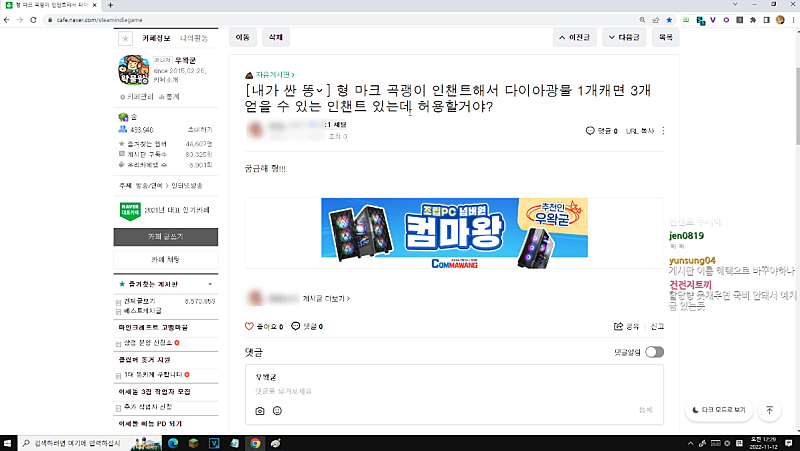Open the Chrome three-dot menu
The height and width of the screenshot is (451, 800).
coord(793,20)
